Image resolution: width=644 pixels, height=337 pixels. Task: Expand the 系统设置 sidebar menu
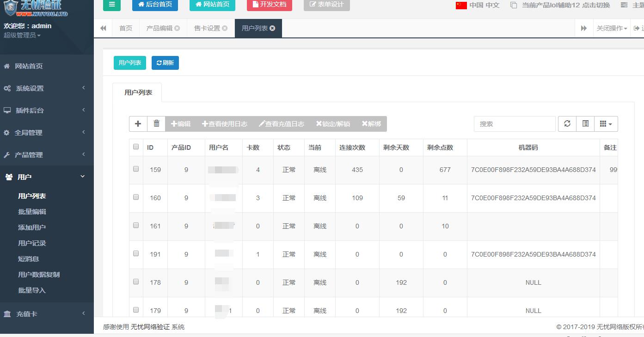[46, 88]
